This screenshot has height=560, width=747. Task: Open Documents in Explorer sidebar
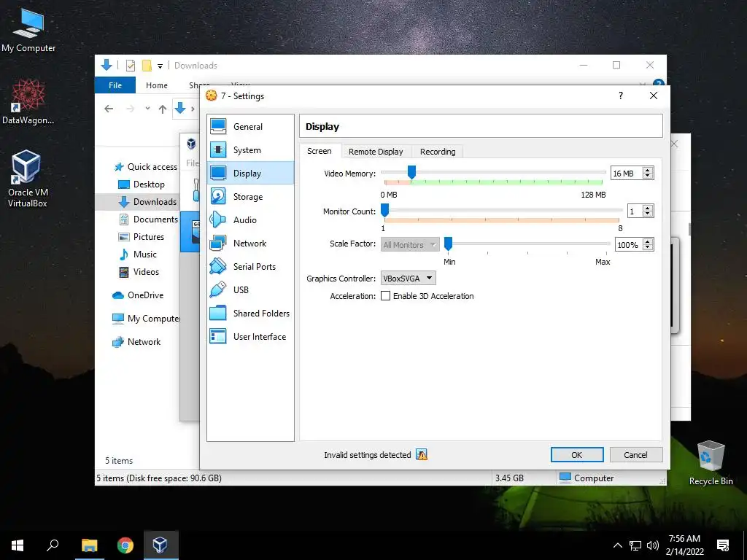pyautogui.click(x=148, y=219)
